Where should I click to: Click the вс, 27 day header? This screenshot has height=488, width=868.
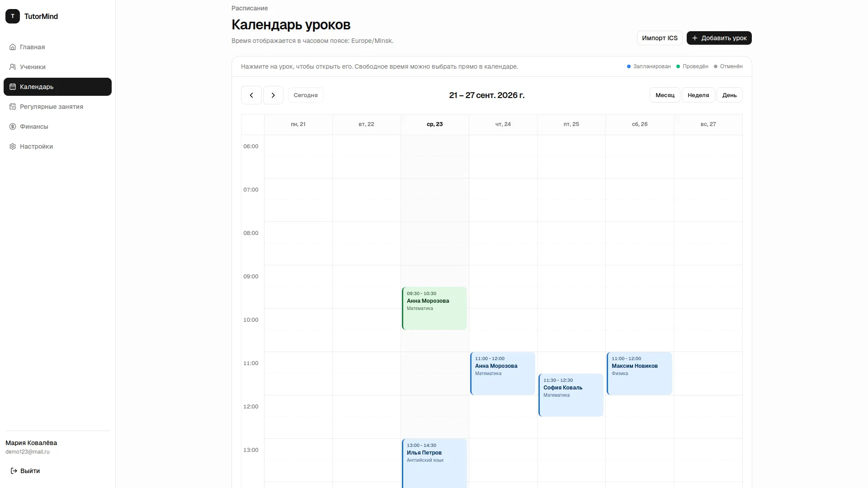[x=708, y=124]
